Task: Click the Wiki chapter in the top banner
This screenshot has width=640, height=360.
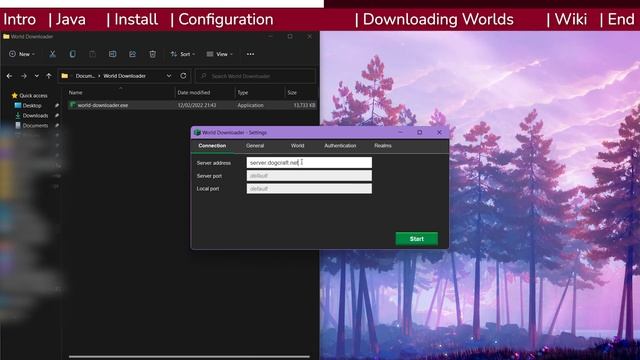Action: (x=571, y=19)
